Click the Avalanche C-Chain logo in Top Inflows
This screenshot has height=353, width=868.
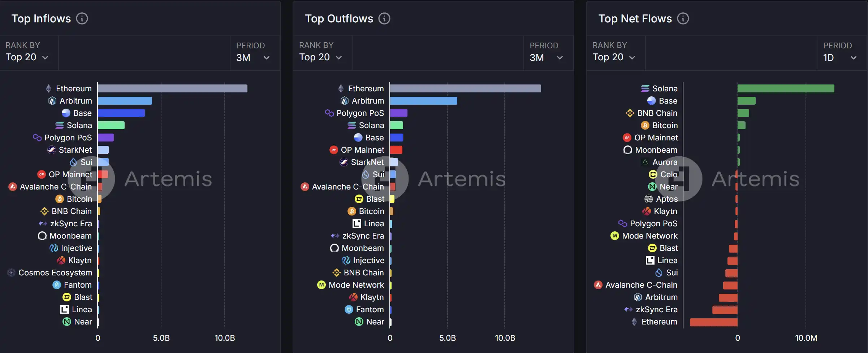click(x=13, y=187)
